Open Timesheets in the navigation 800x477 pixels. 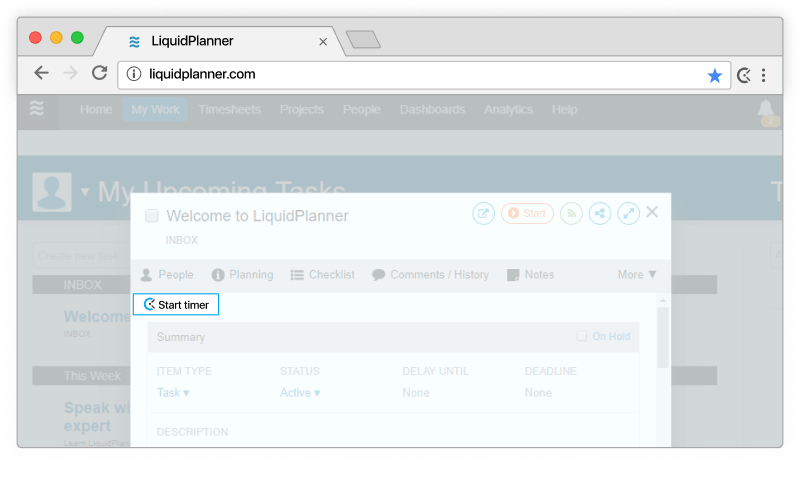pos(230,110)
